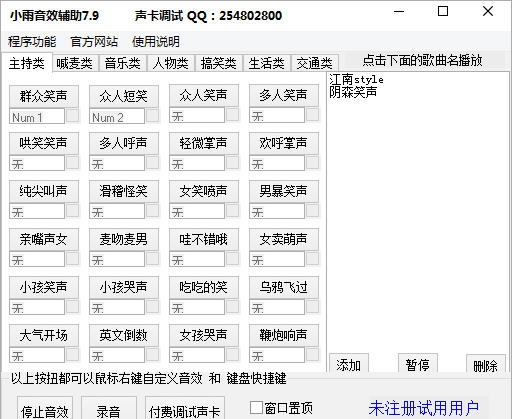The image size is (512, 419).
Task: Play the 鞭炮响声 sound effect
Action: tap(284, 335)
